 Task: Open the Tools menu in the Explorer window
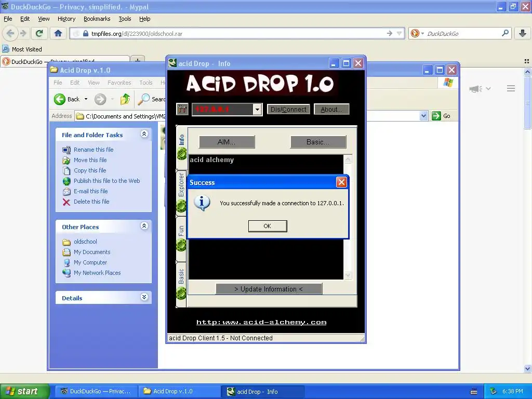[146, 83]
